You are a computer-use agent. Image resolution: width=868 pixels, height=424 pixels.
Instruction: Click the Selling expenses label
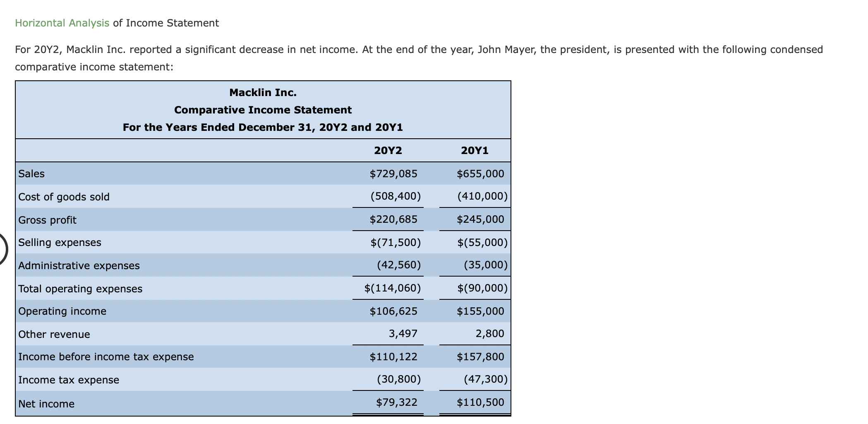click(x=59, y=243)
